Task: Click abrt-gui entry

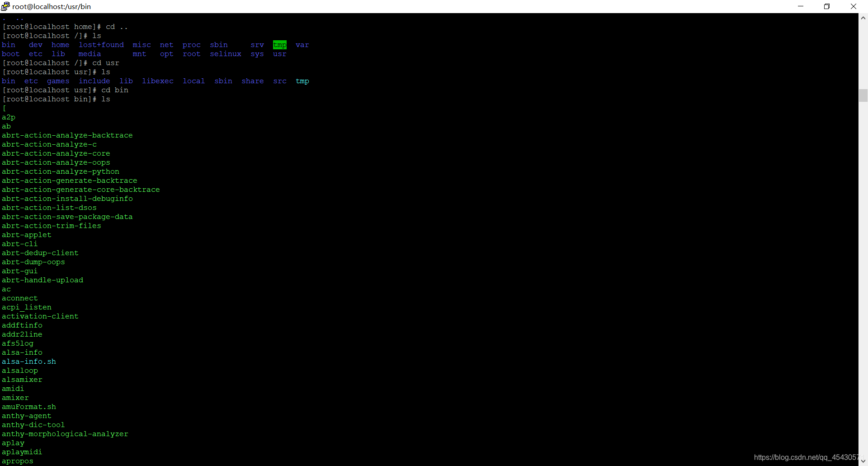Action: (20, 271)
